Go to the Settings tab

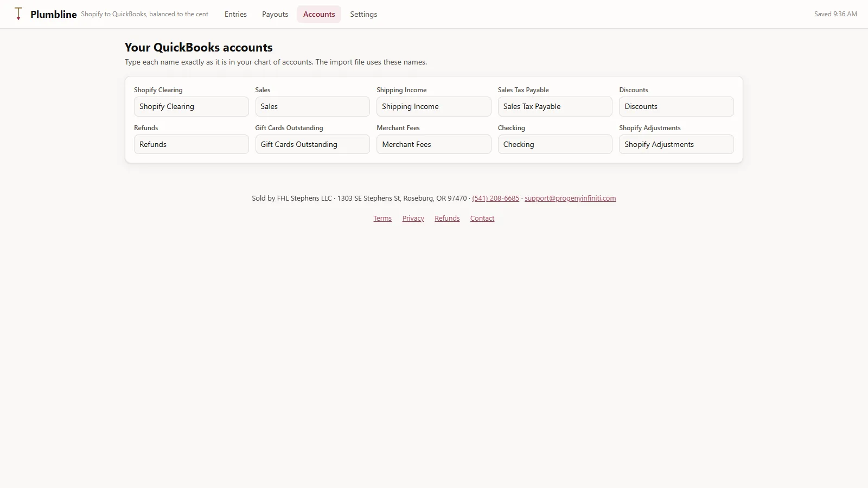tap(363, 14)
